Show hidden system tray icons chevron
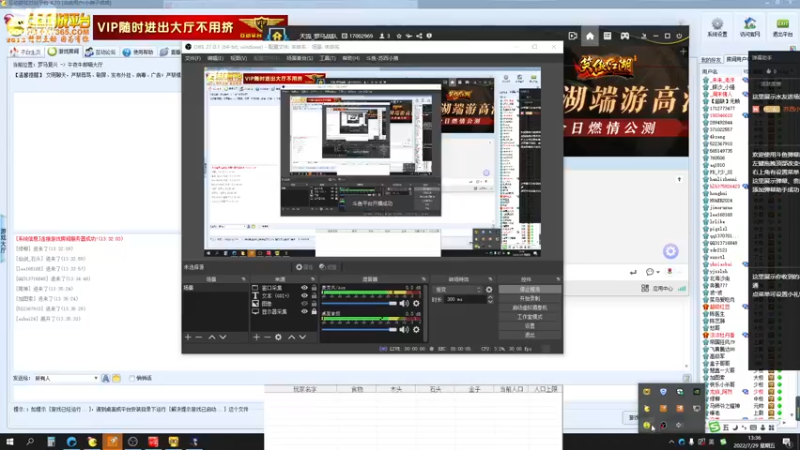The width and height of the screenshot is (800, 450). point(671,442)
